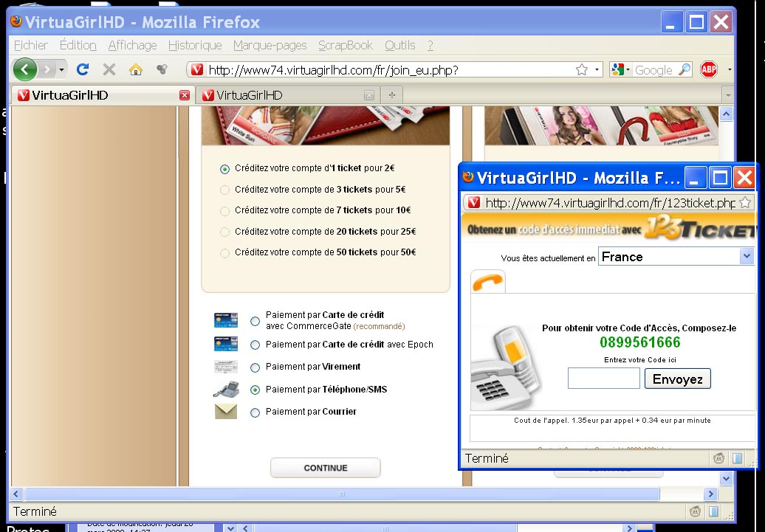Open the ScrapBook menu
The height and width of the screenshot is (532, 765).
pyautogui.click(x=346, y=45)
